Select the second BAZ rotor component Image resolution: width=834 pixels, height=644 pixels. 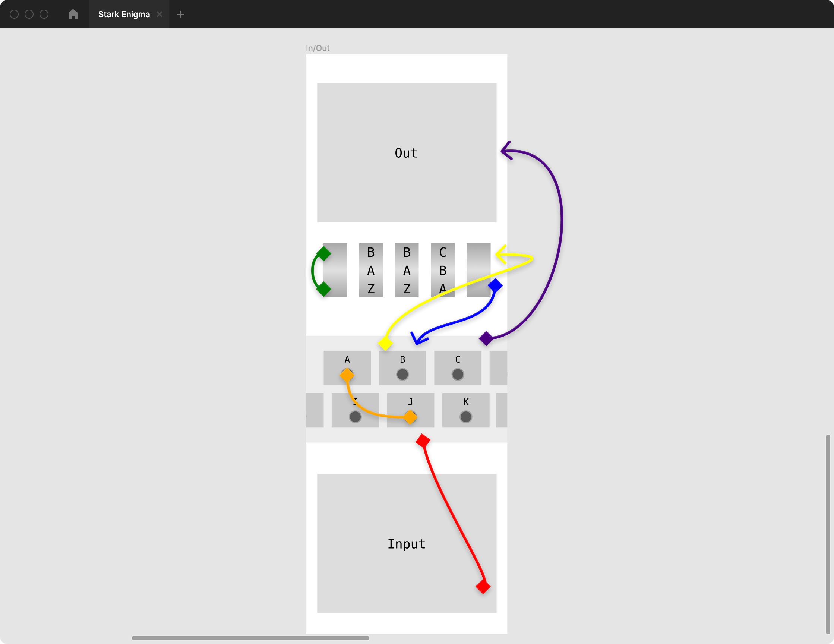click(x=406, y=270)
